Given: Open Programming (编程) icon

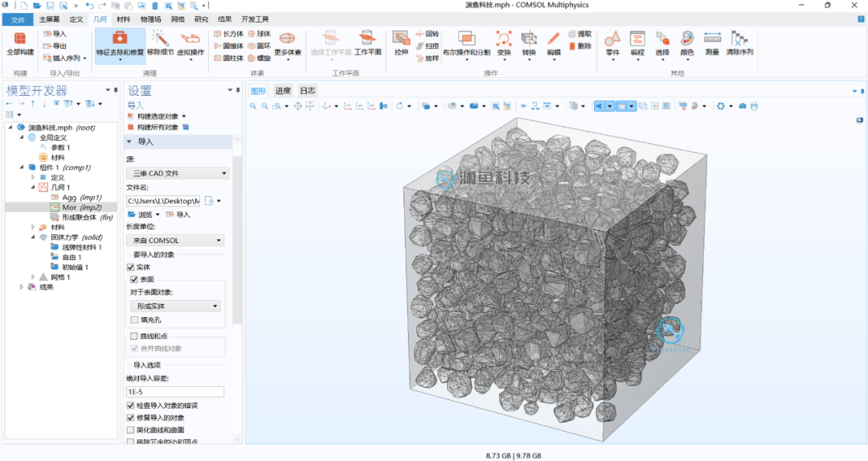Looking at the screenshot, I should (x=637, y=39).
